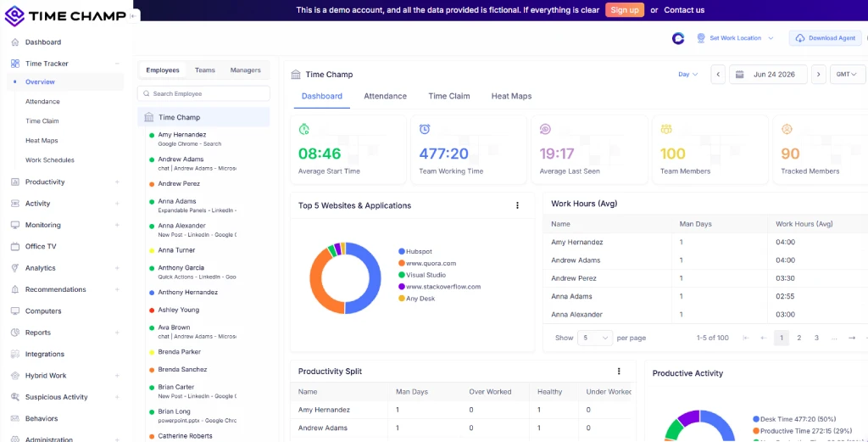Viewport: 868px width, 442px height.
Task: Click the Team Working Time alarm icon
Action: pos(425,129)
